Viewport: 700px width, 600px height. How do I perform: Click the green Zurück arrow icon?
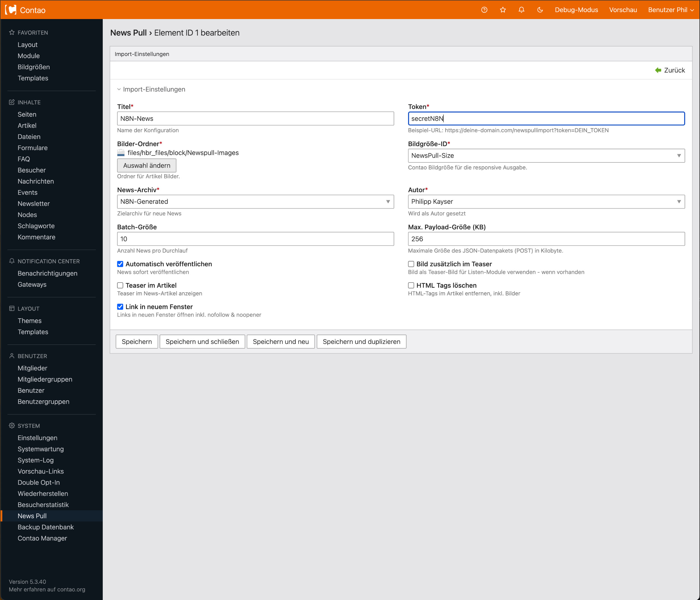point(658,70)
